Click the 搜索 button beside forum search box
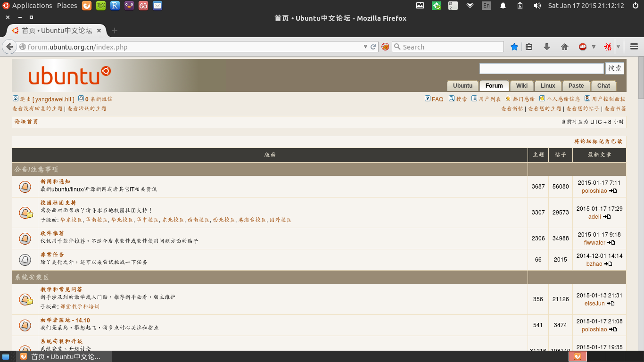 coord(615,68)
